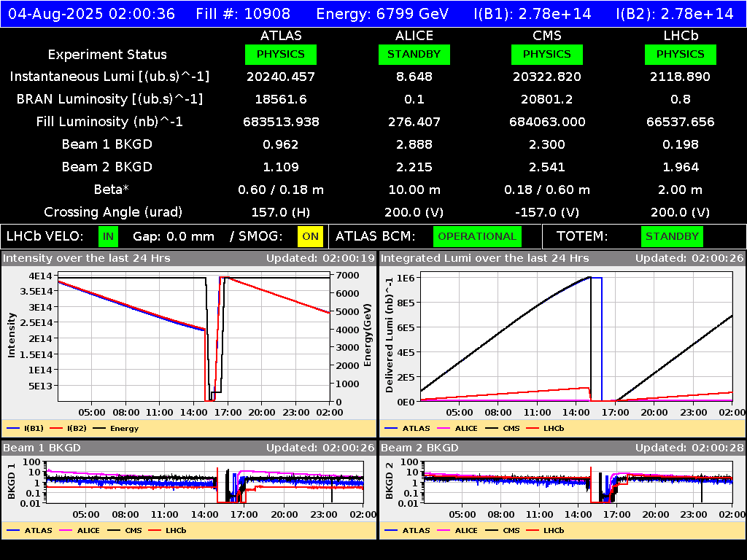
Task: Click the ALICE STANDBY status indicator
Action: [414, 54]
